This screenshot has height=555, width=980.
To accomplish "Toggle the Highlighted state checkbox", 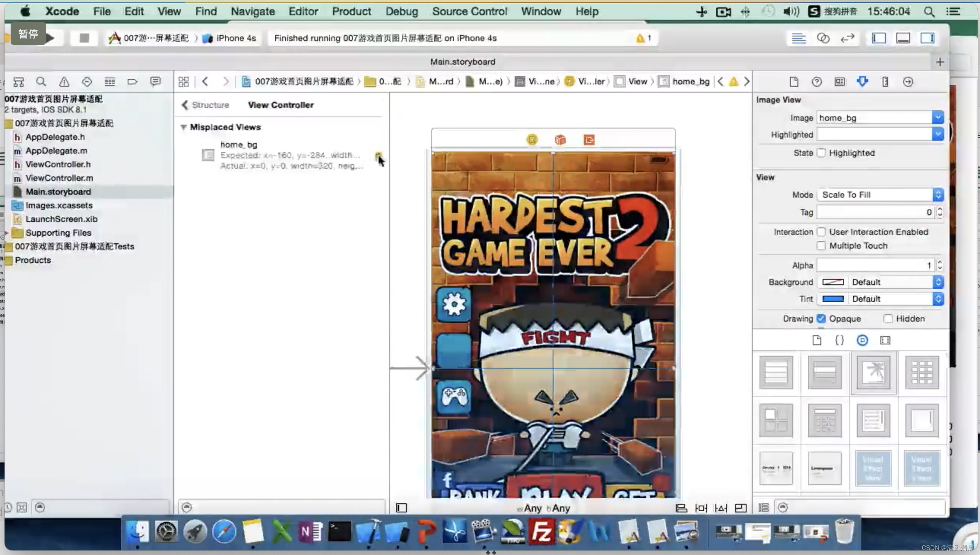I will 821,153.
